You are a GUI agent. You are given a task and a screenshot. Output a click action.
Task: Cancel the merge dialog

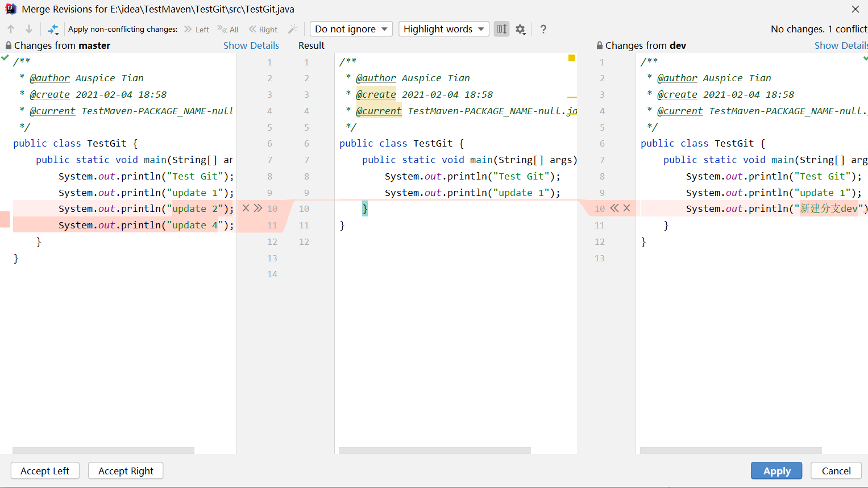(x=836, y=471)
